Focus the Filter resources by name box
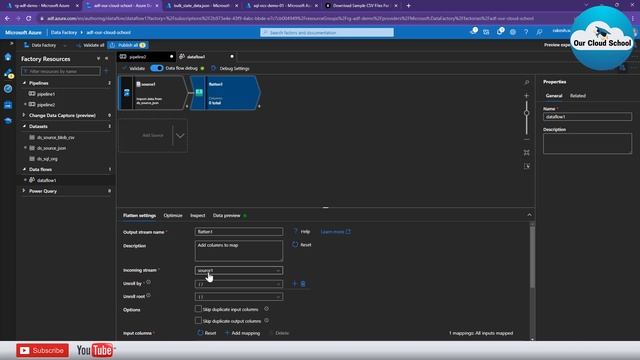The height and width of the screenshot is (360, 640). point(61,71)
